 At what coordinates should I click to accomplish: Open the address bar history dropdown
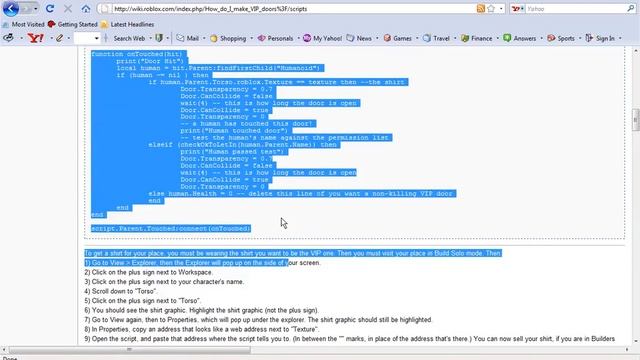(x=501, y=9)
